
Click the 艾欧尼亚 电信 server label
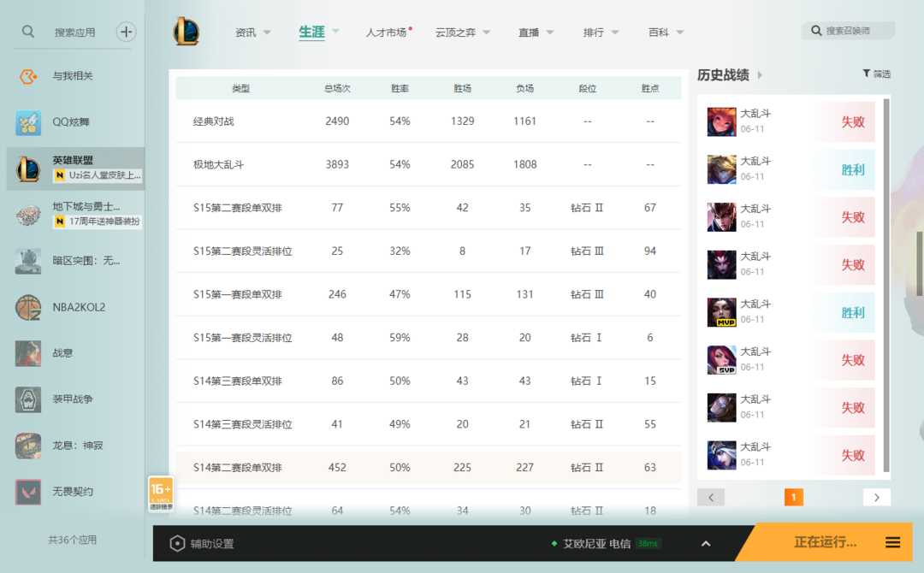click(x=596, y=544)
